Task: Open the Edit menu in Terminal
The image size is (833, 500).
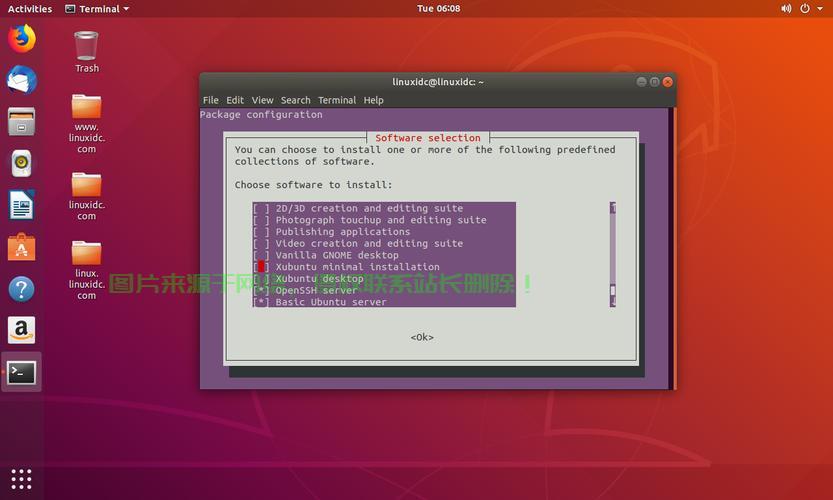Action: pyautogui.click(x=235, y=100)
